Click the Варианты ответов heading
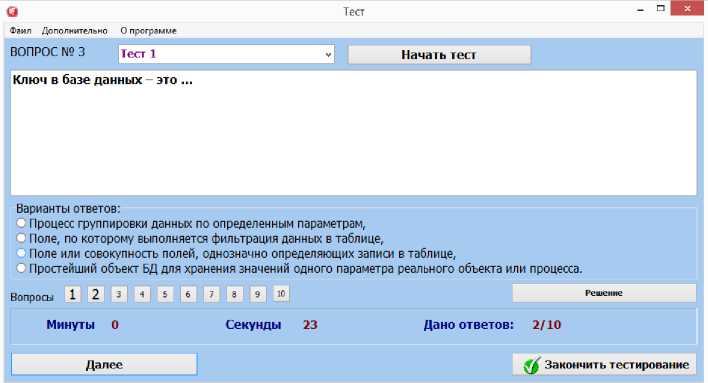708x383 pixels. [68, 209]
